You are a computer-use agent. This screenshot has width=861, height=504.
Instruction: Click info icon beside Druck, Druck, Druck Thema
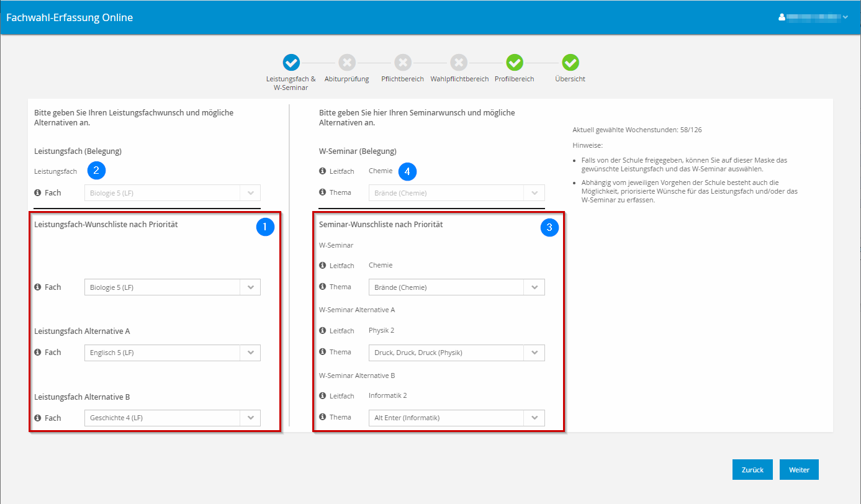point(322,351)
